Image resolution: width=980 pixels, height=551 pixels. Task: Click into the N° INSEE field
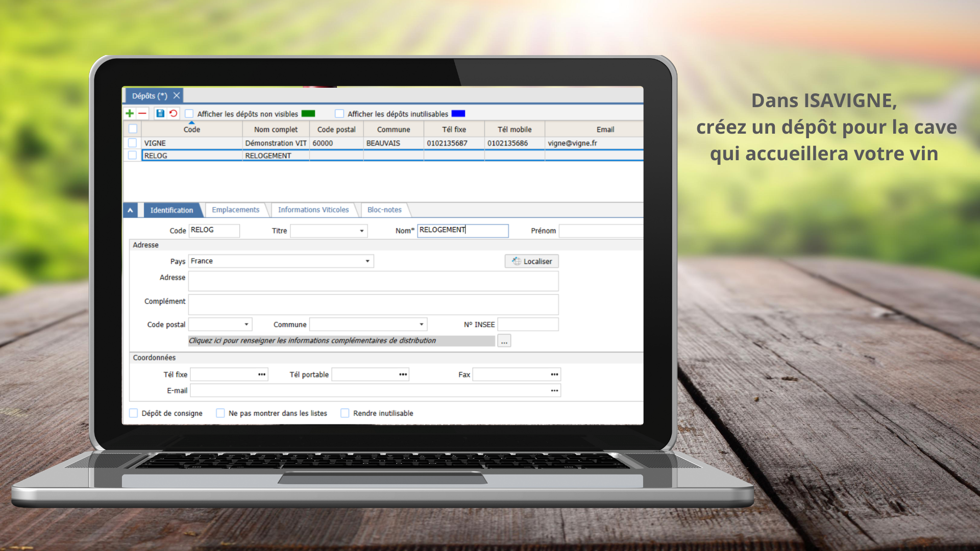(x=528, y=324)
